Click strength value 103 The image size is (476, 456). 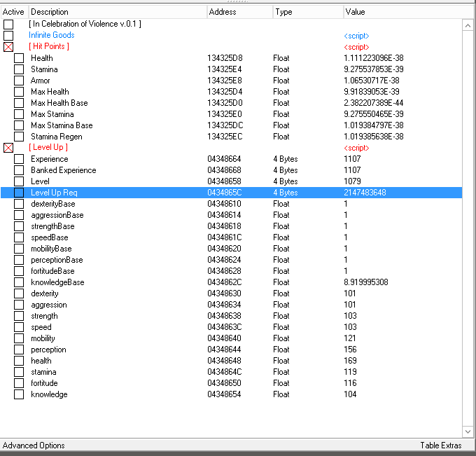(350, 316)
